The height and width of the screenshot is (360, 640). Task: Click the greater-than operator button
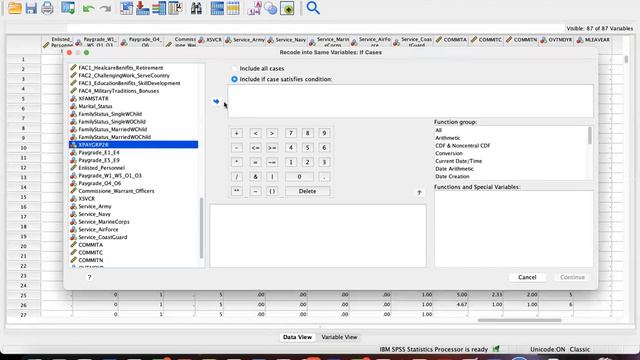272,133
